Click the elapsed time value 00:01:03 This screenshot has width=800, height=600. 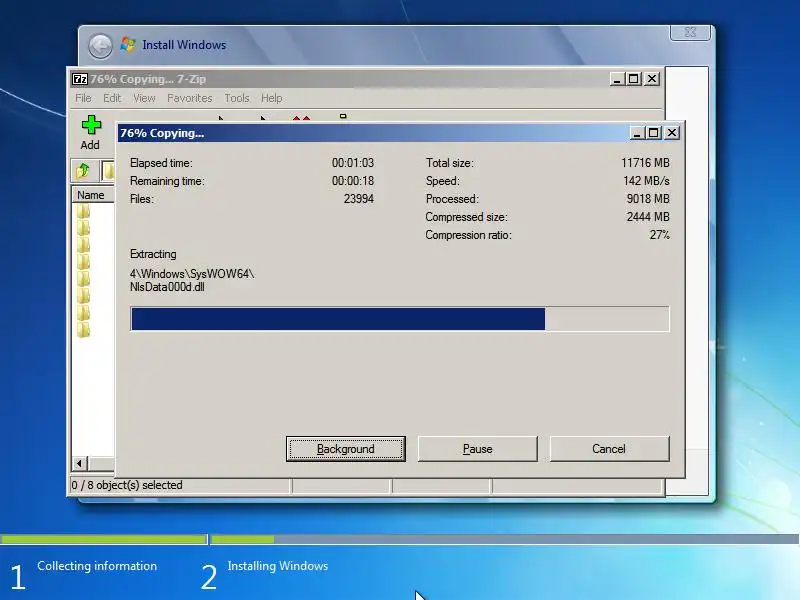point(353,163)
